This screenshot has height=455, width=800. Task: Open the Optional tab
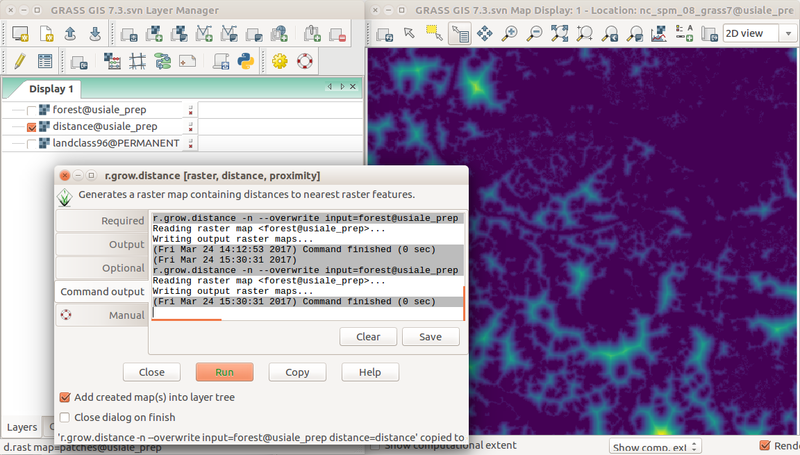102,268
